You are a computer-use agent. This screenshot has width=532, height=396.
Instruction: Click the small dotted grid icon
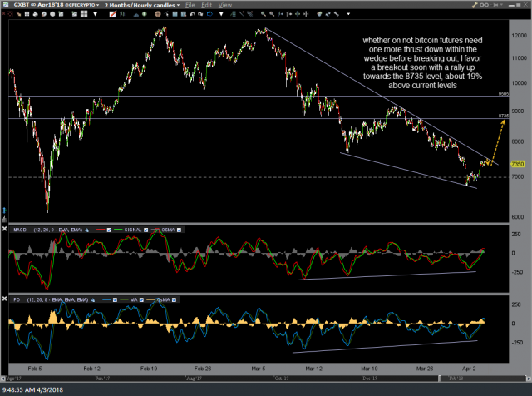(x=27, y=14)
